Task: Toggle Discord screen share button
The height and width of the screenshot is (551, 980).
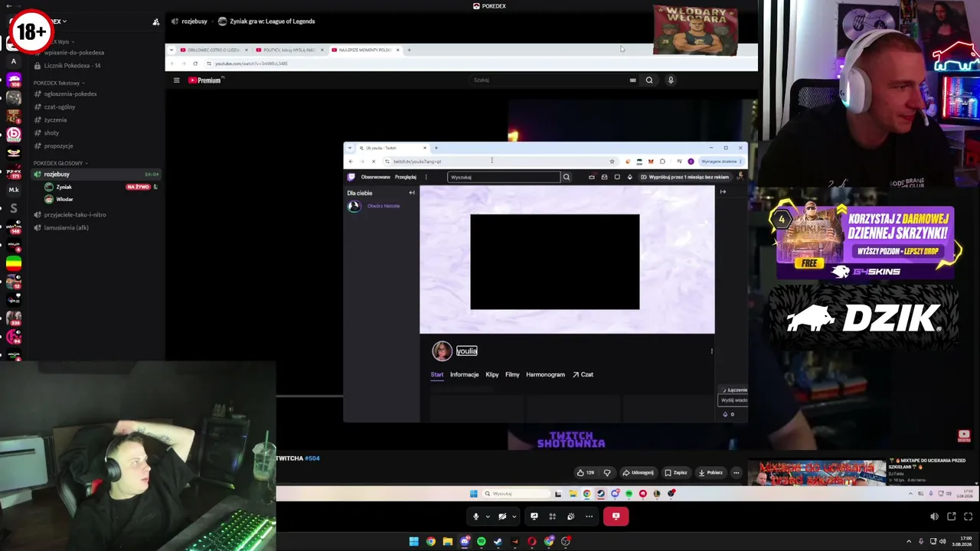Action: click(534, 516)
